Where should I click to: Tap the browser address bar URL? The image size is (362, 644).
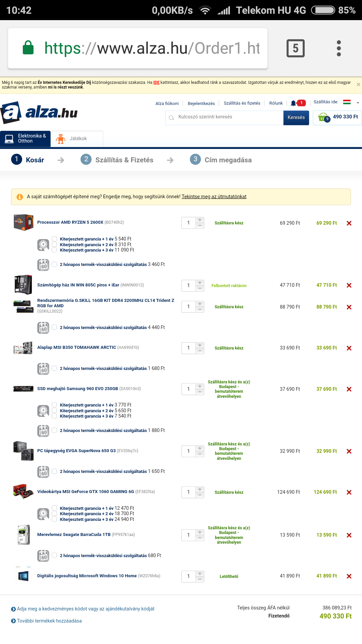click(152, 48)
